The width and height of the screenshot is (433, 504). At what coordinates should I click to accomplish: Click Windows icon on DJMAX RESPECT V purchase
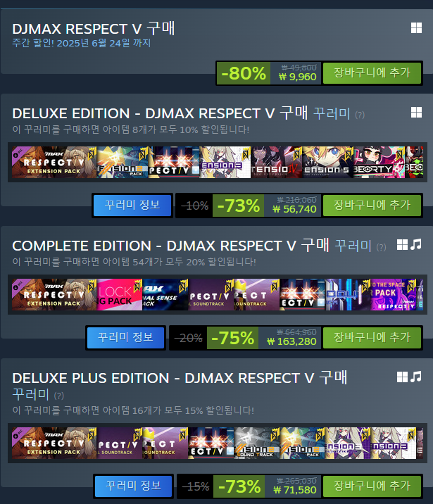coord(416,28)
